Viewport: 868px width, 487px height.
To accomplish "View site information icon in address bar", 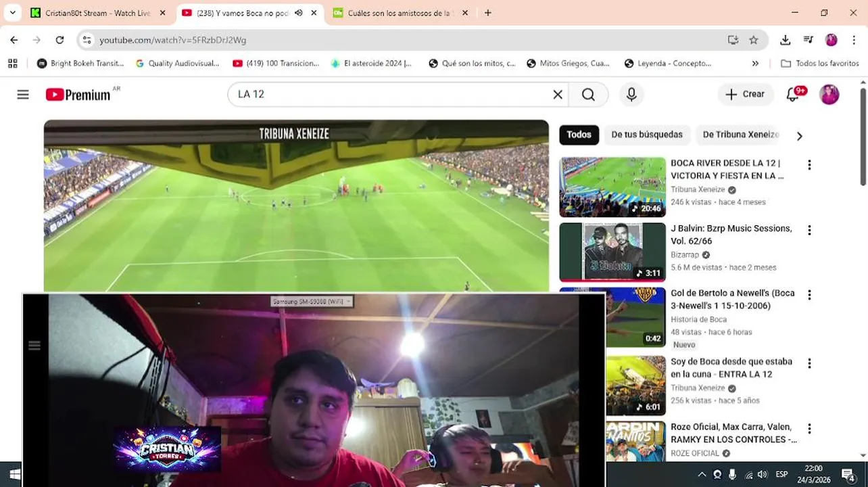I will (87, 40).
